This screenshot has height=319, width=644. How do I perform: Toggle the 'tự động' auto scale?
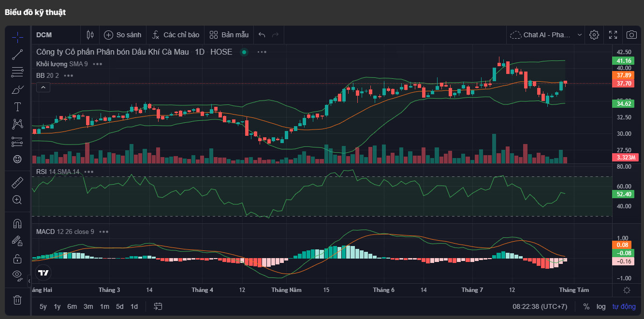tap(624, 306)
